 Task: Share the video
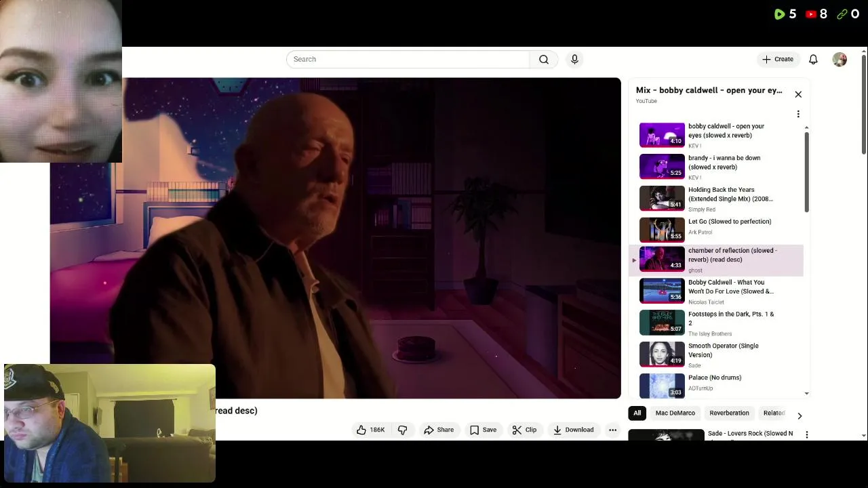tap(439, 430)
